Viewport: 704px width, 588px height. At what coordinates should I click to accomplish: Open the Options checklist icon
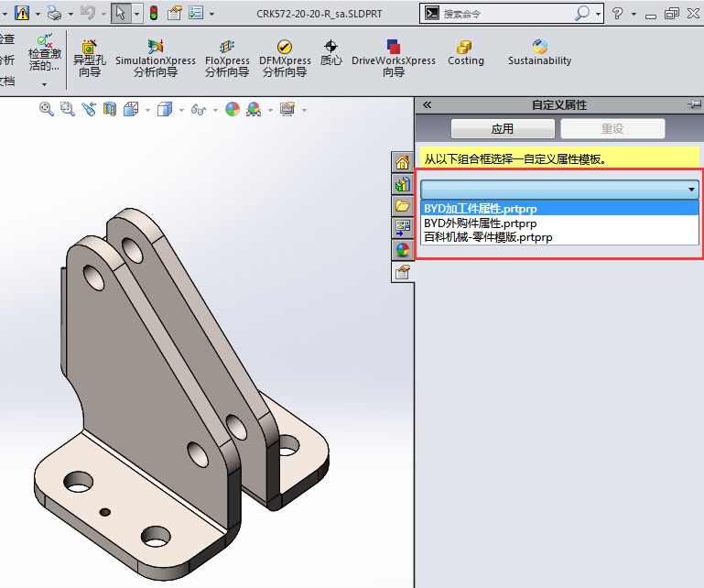pyautogui.click(x=196, y=13)
